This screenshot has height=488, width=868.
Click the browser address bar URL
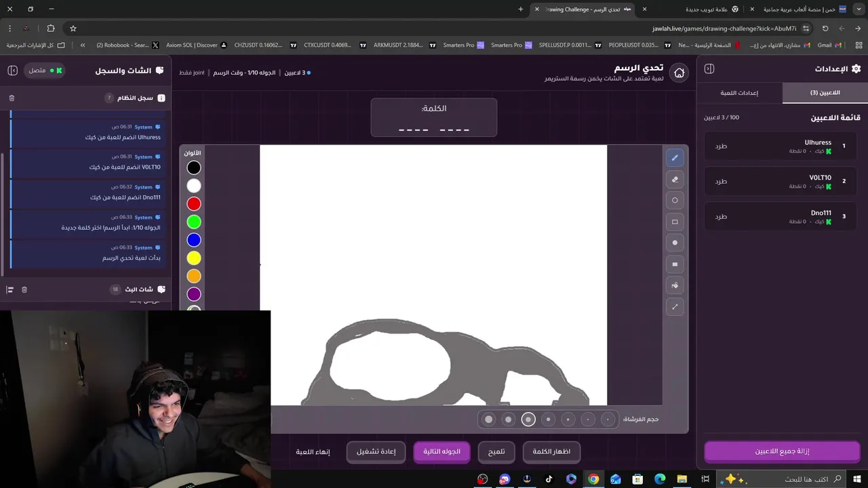pos(724,28)
